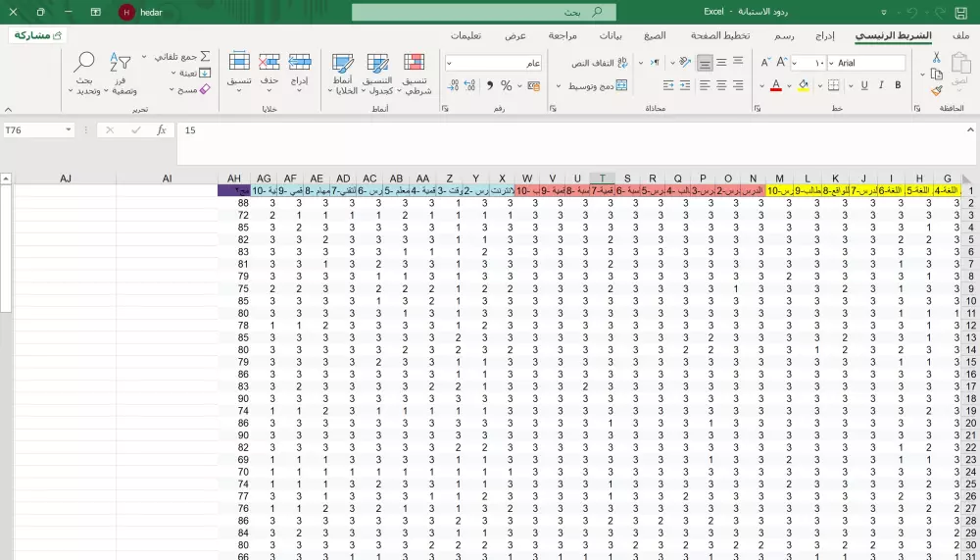Open Format as Table (التنسيق كجدول)
The image size is (980, 560).
click(x=377, y=74)
